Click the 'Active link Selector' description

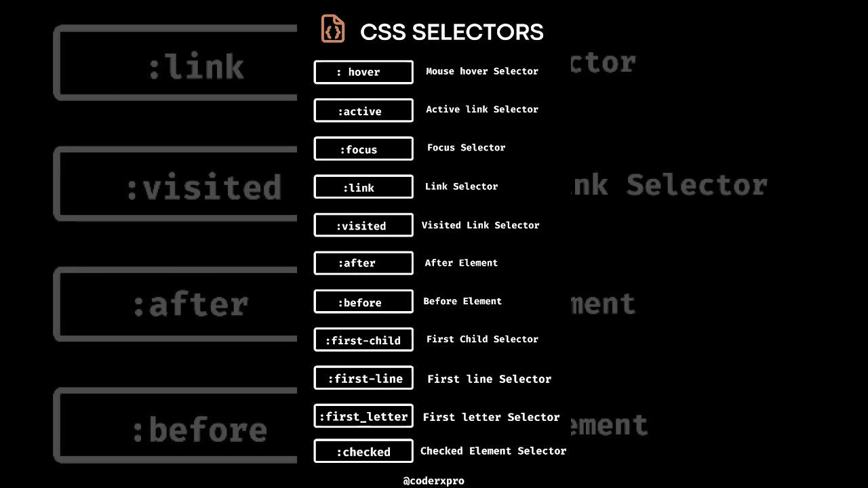click(x=481, y=109)
